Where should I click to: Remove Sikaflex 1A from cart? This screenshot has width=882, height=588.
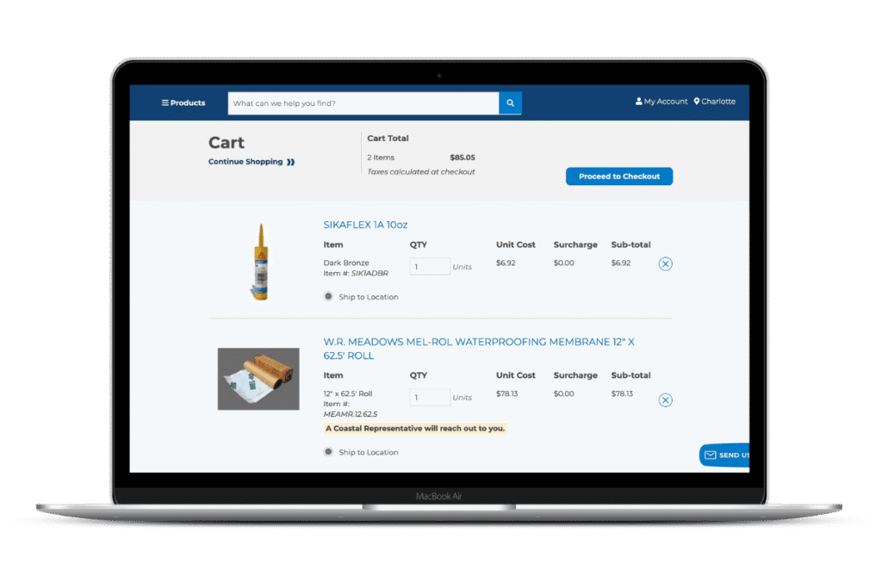[x=666, y=263]
